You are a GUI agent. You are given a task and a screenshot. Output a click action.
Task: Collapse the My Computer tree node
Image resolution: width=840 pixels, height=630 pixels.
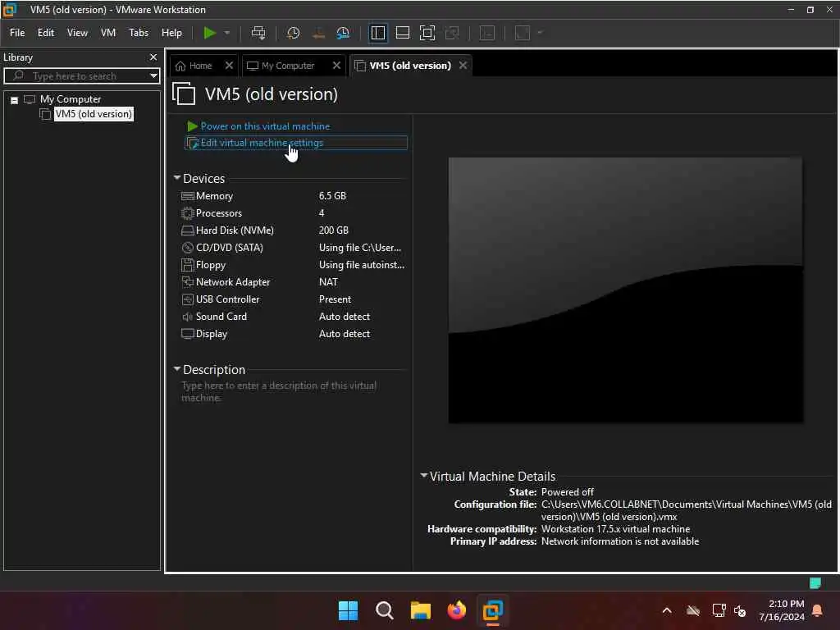pyautogui.click(x=15, y=99)
